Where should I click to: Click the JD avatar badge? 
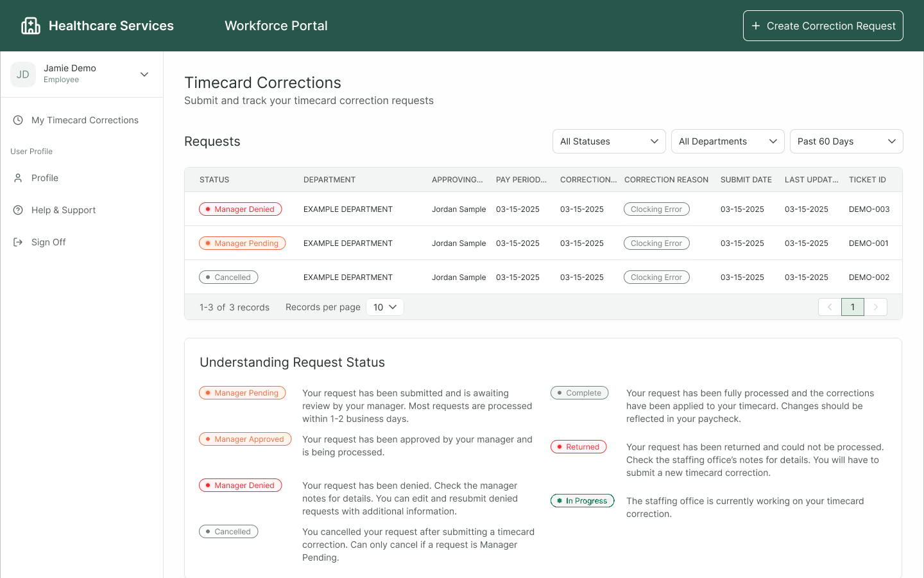tap(23, 74)
